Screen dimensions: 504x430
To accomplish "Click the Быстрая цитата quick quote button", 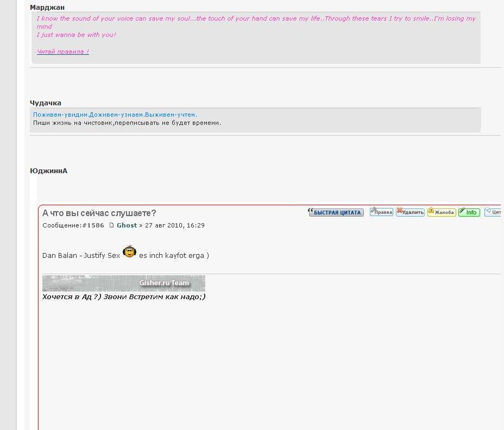I will [x=336, y=212].
